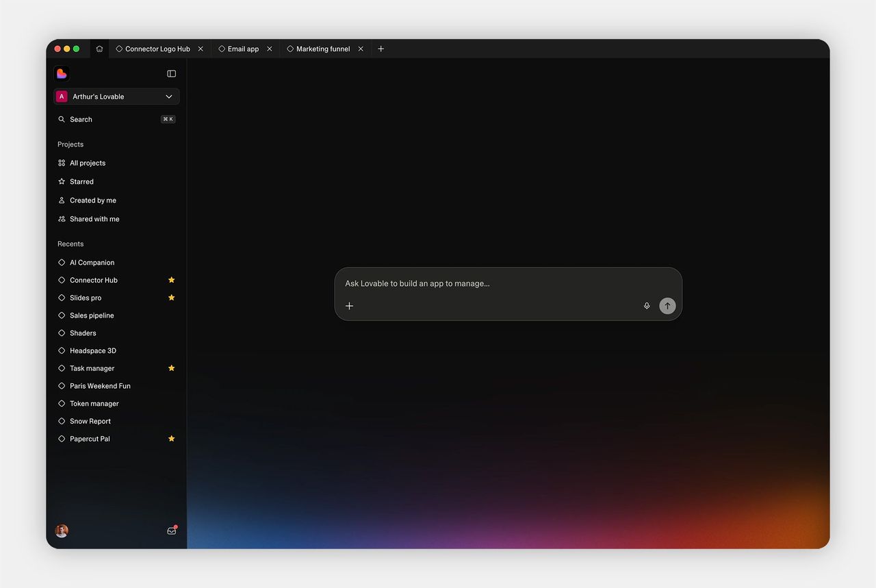The height and width of the screenshot is (588, 876).
Task: Open the Slides pro project
Action: pos(84,298)
